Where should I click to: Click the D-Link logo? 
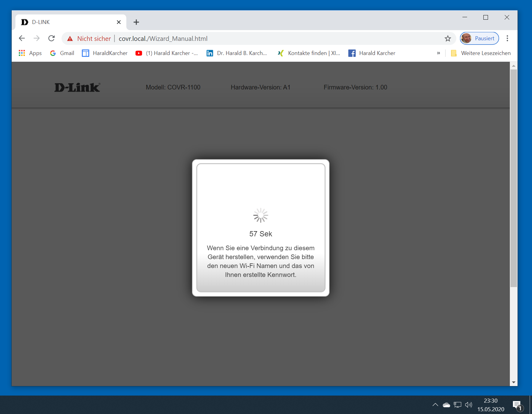point(77,88)
